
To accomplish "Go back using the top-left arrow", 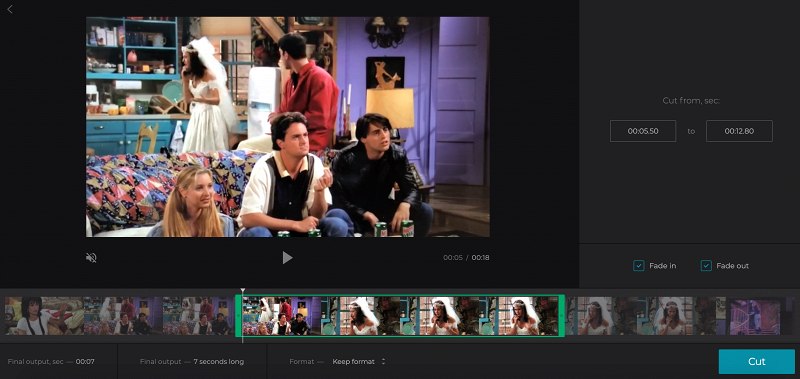I will (10, 9).
